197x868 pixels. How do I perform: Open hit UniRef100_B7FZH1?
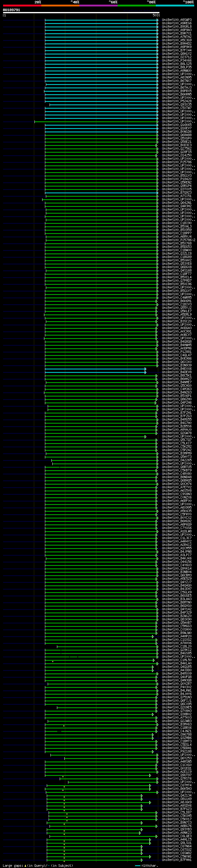176,413
